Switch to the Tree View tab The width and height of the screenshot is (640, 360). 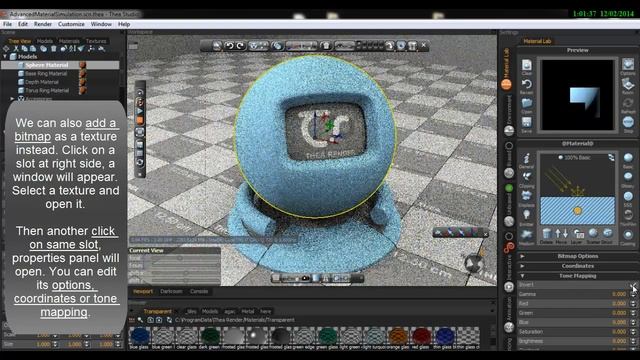(x=20, y=41)
